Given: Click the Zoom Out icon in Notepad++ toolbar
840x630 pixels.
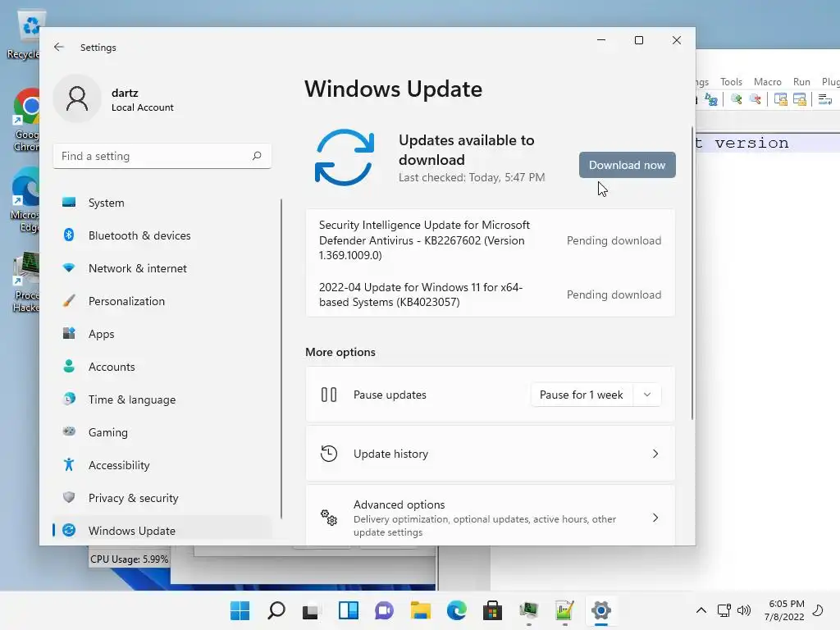Looking at the screenshot, I should (756, 99).
